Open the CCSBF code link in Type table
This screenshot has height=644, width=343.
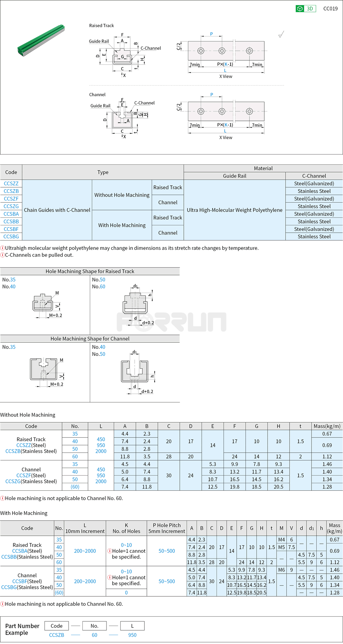[11, 229]
